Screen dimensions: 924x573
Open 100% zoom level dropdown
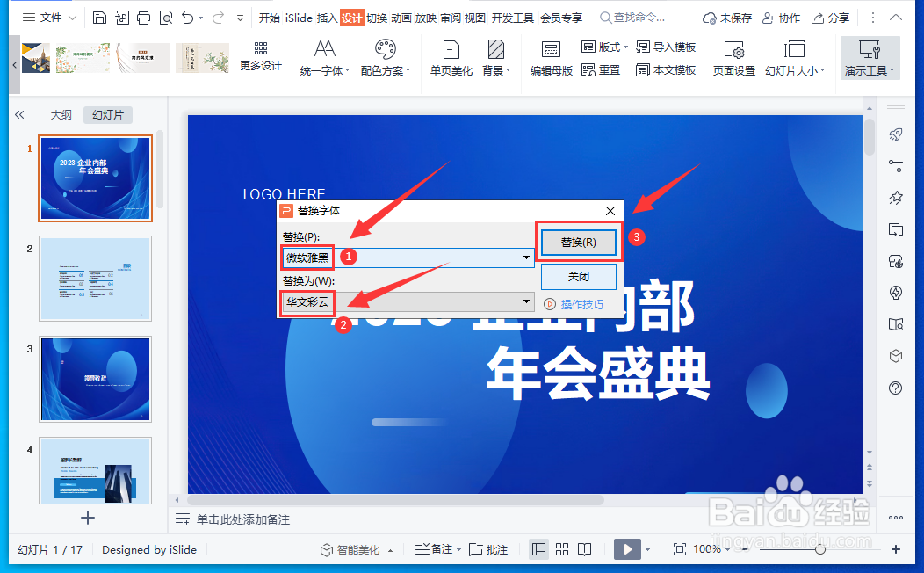point(711,549)
